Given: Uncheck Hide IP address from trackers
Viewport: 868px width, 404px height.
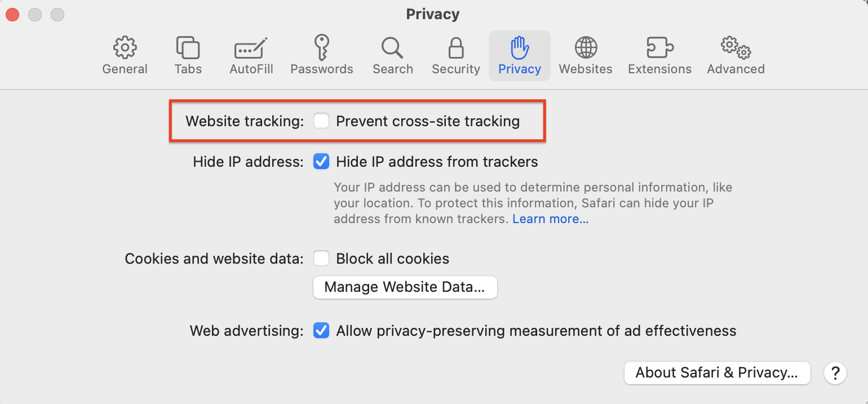Looking at the screenshot, I should click(x=321, y=162).
